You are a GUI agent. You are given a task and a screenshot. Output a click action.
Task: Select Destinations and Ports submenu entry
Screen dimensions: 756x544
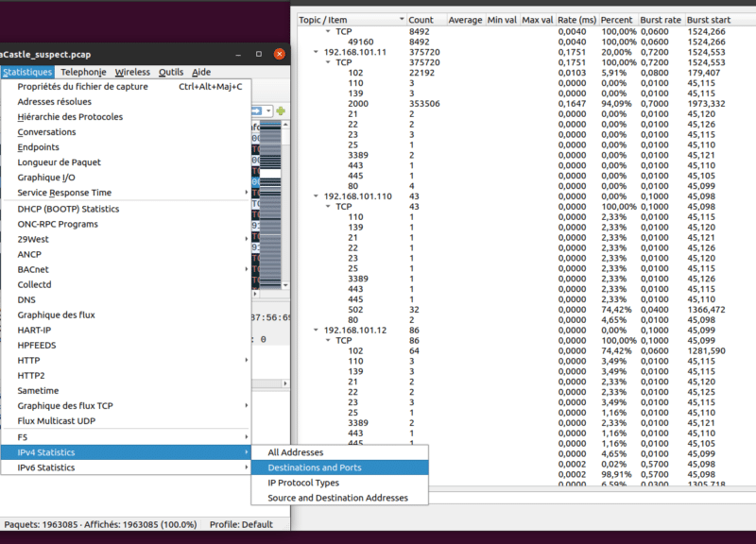click(314, 467)
